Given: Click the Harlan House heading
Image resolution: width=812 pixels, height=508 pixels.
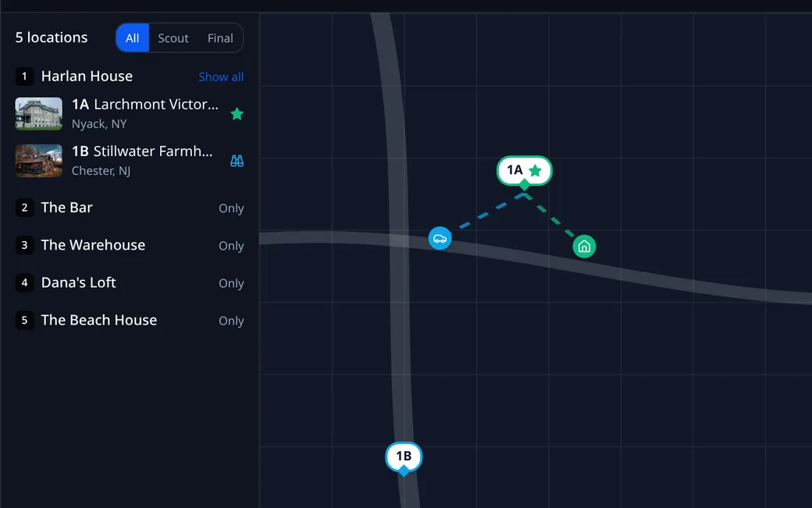Looking at the screenshot, I should tap(87, 76).
